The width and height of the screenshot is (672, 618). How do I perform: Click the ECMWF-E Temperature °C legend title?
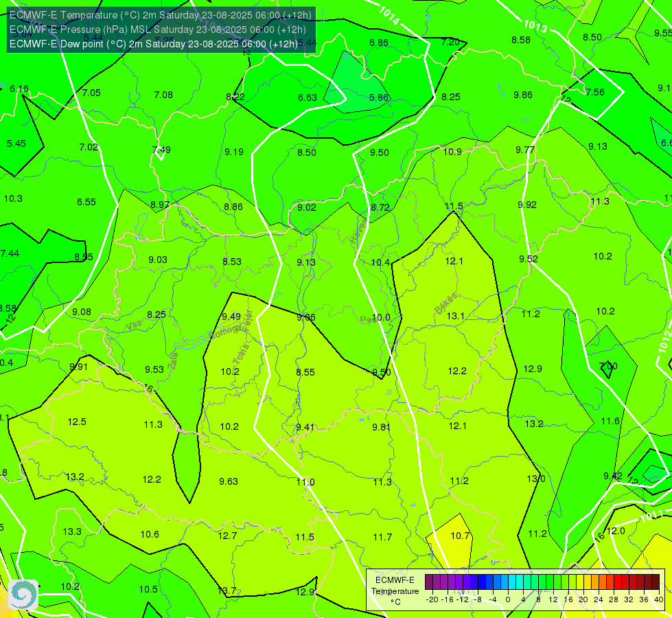pyautogui.click(x=395, y=591)
